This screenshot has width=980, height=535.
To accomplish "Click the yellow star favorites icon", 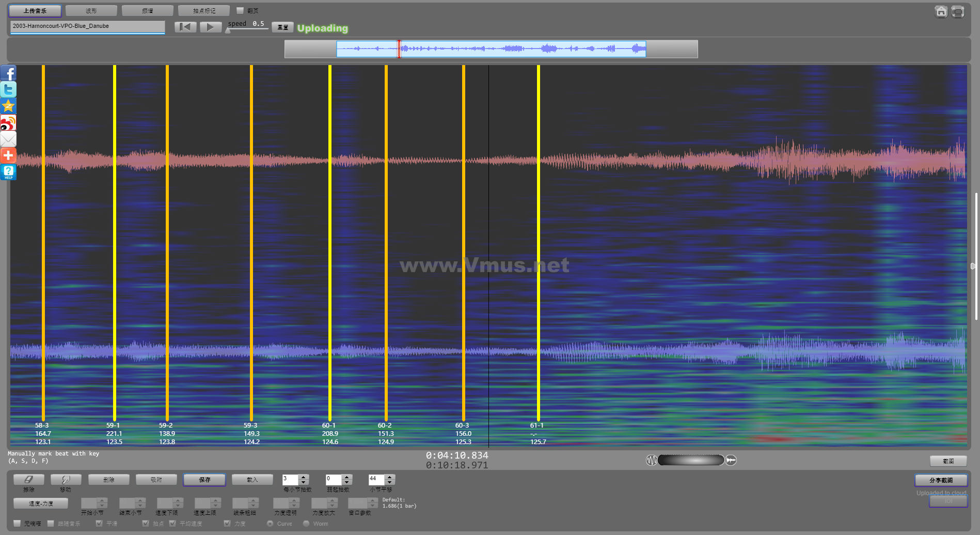I will point(8,106).
